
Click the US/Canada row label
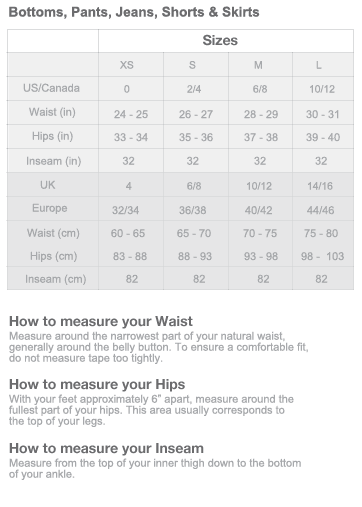click(x=51, y=88)
